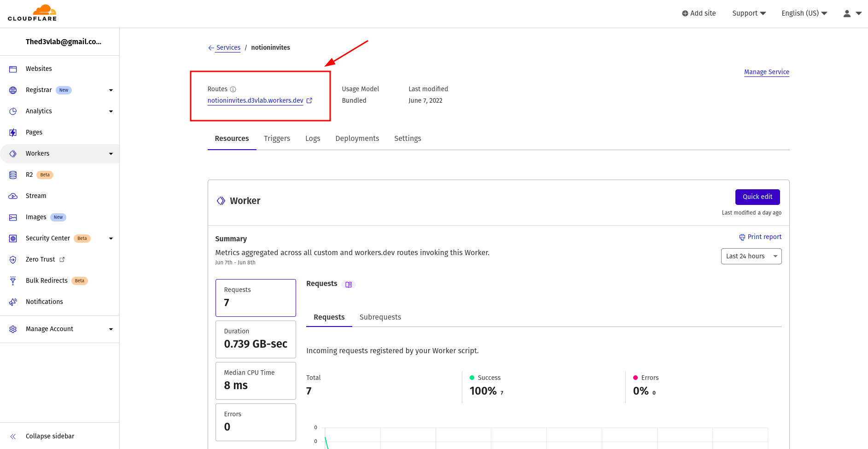Image resolution: width=868 pixels, height=449 pixels.
Task: Click the Registrar globe icon
Action: coord(13,90)
